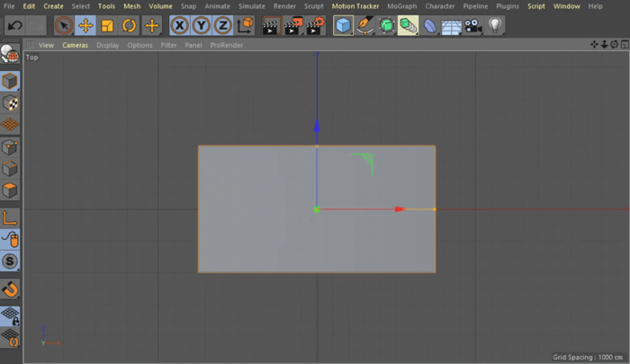The image size is (630, 364).
Task: Toggle the Y axis lock
Action: pyautogui.click(x=202, y=26)
